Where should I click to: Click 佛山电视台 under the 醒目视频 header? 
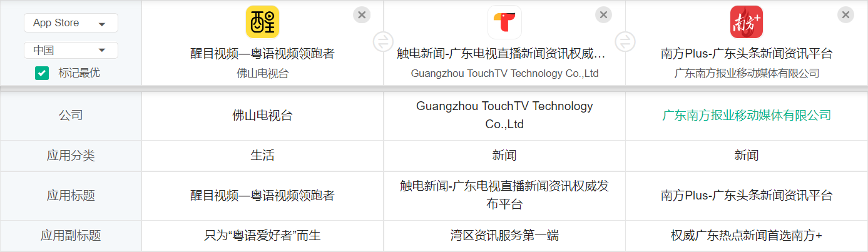(262, 73)
